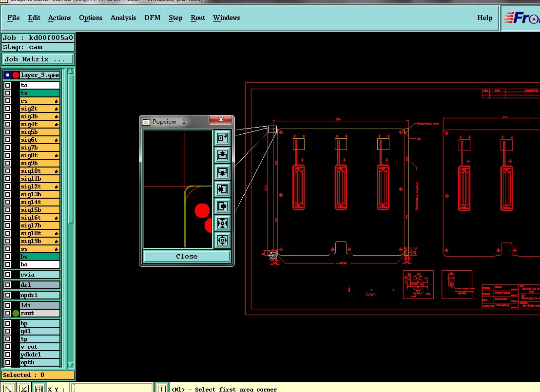The width and height of the screenshot is (540, 392).
Task: Click the Popview zoom window icon
Action: (x=222, y=138)
